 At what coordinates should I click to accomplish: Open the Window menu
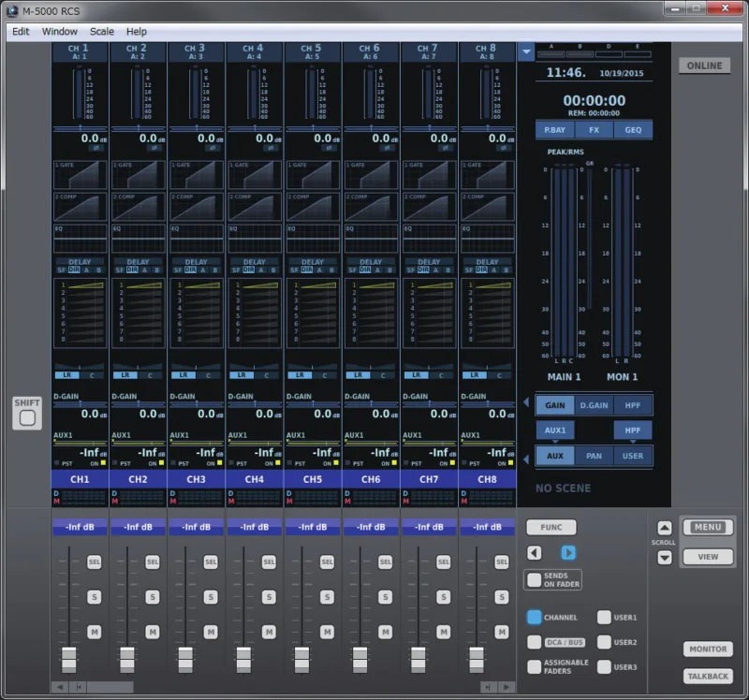point(60,32)
